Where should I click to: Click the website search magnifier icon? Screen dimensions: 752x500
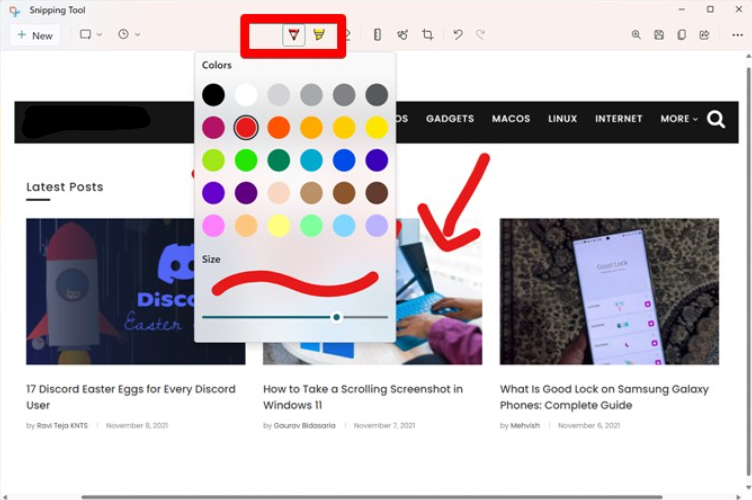coord(716,119)
